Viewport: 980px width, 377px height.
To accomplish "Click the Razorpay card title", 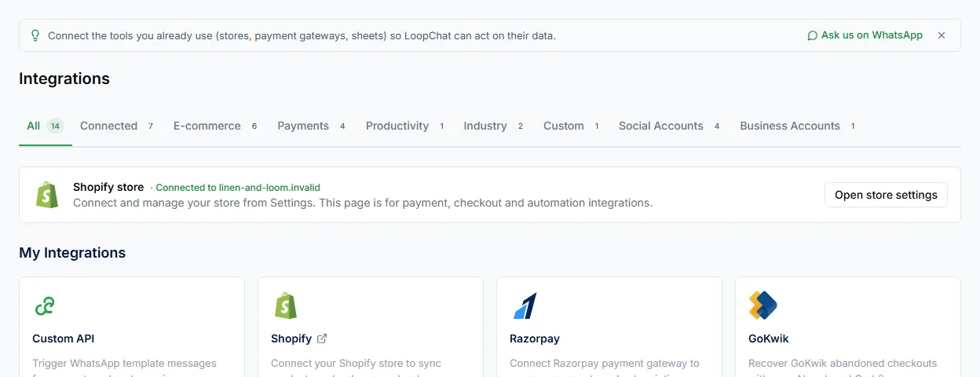I will tap(535, 339).
